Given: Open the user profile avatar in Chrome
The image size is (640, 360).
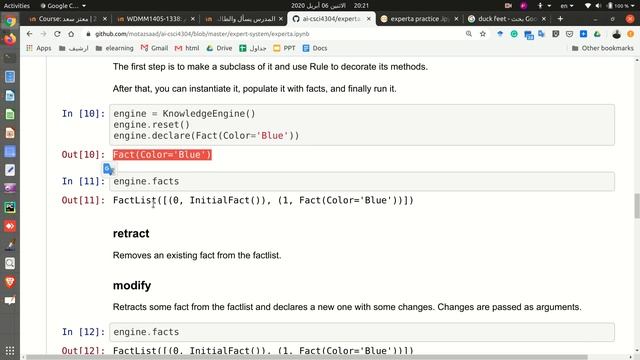Looking at the screenshot, I should coord(616,34).
